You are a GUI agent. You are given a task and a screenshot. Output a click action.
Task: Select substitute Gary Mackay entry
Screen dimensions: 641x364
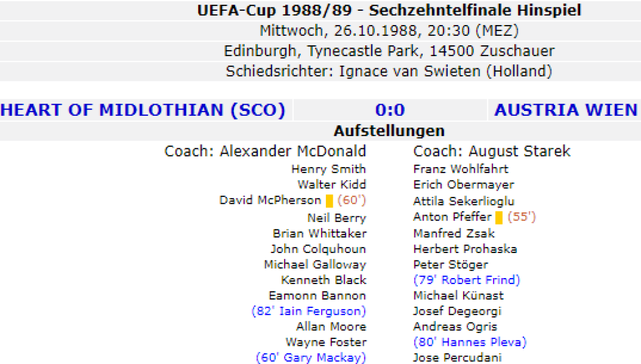(x=311, y=358)
